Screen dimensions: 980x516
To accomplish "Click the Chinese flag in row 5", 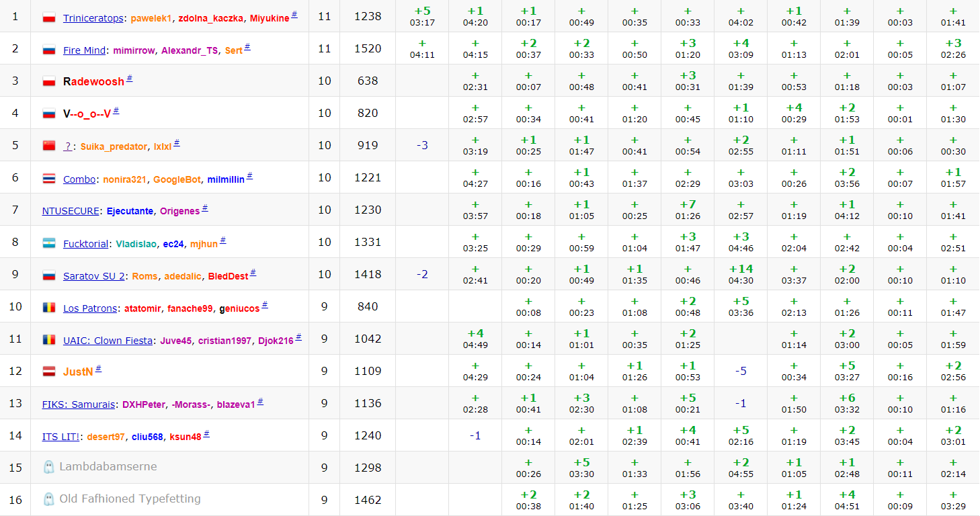I will (x=48, y=146).
